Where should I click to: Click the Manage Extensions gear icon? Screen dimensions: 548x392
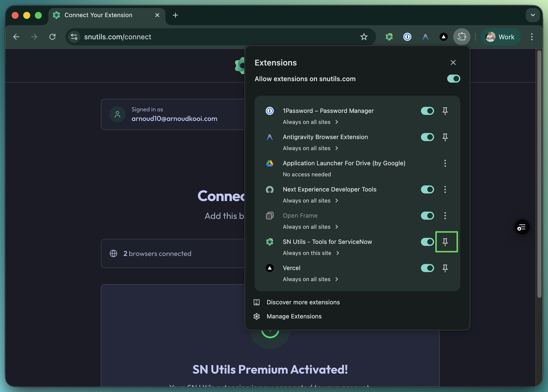(x=257, y=316)
